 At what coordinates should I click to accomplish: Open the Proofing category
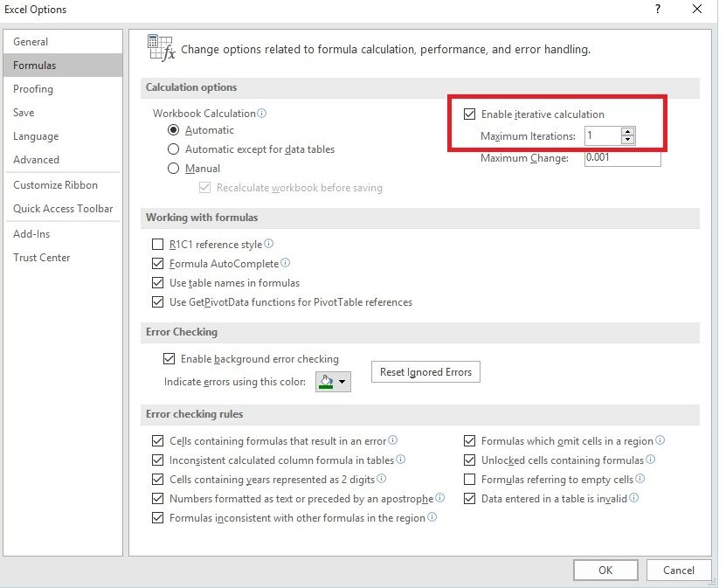63,89
